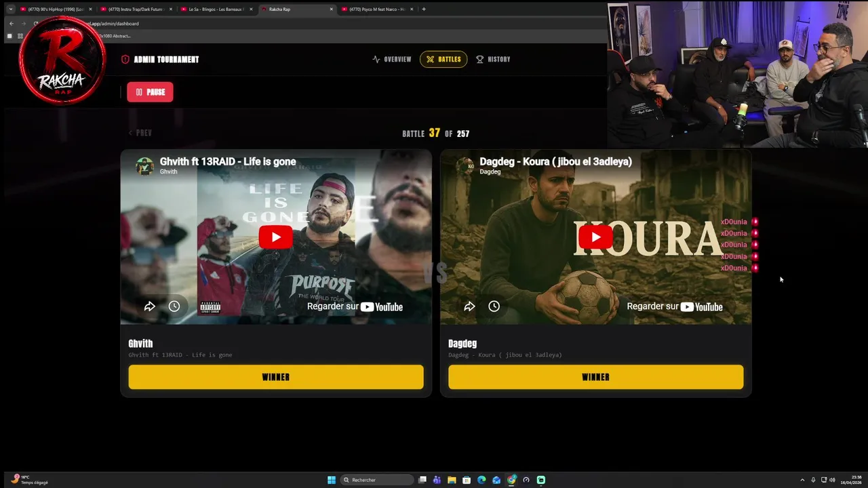
Task: Click the share icon on Ghvith video
Action: (x=150, y=306)
